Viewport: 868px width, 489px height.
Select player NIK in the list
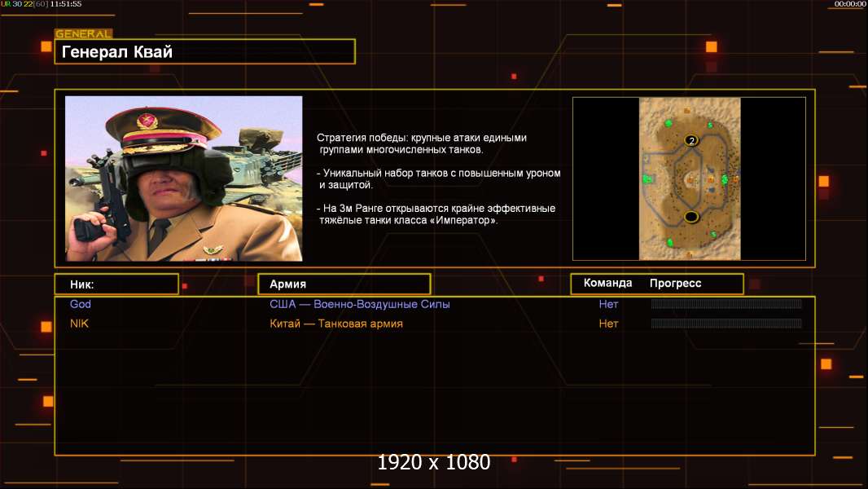[x=79, y=324]
